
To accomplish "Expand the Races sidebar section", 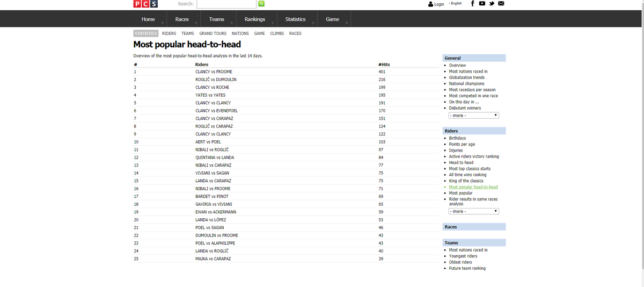I will click(474, 227).
